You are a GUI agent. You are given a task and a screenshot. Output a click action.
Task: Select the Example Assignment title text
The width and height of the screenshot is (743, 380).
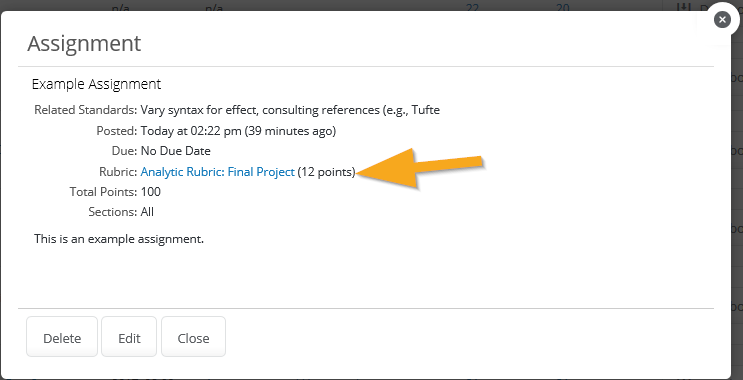(x=96, y=84)
